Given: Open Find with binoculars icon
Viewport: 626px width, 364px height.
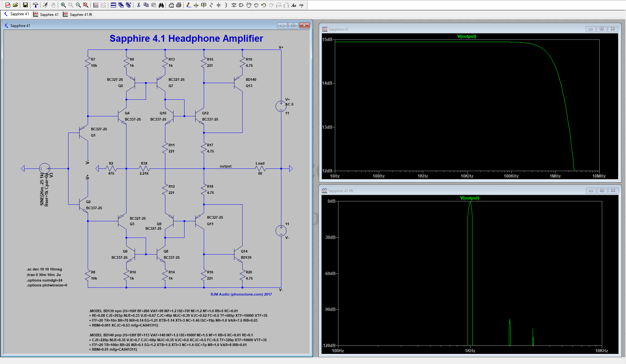Looking at the screenshot, I should coord(161,5).
